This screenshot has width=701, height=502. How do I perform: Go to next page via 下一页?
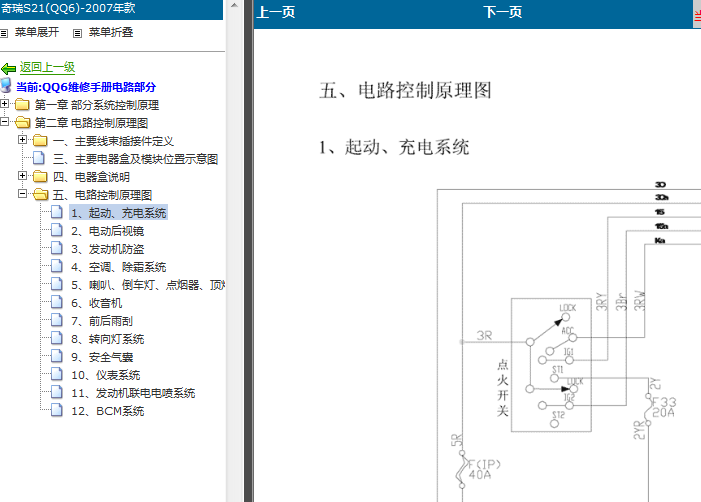coord(503,12)
